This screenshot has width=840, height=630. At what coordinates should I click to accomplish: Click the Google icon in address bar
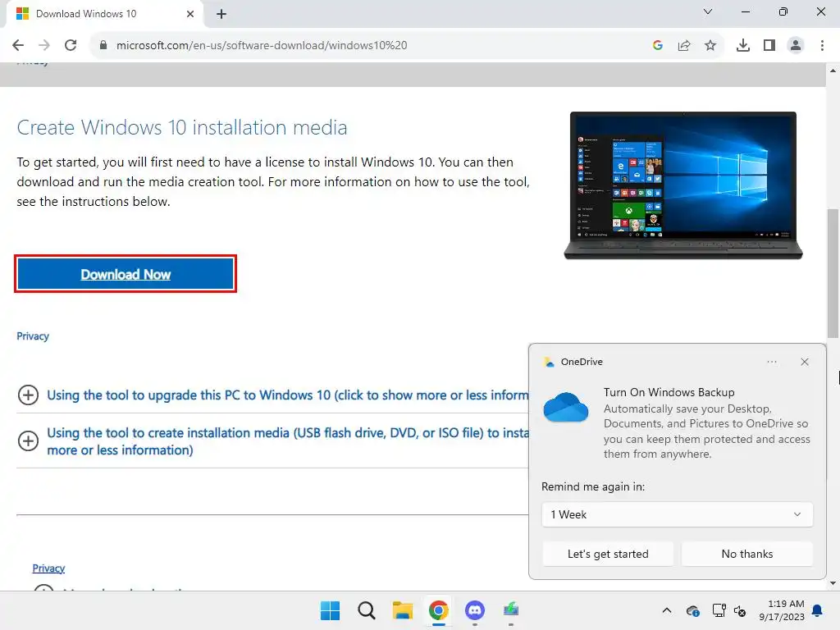click(658, 45)
